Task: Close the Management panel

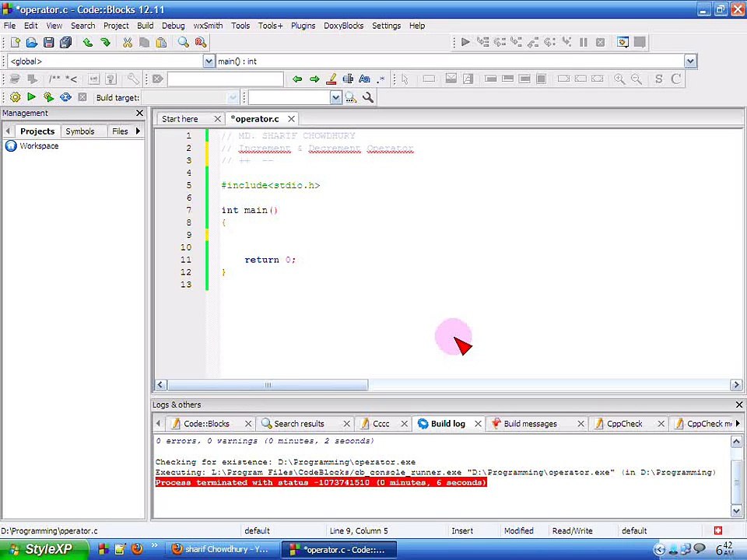Action: 139,113
